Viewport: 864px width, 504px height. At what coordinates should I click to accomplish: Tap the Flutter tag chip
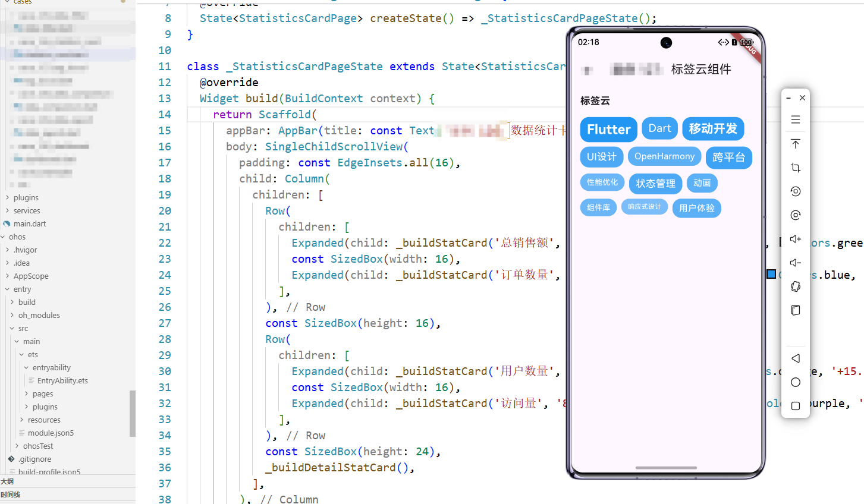[609, 130]
